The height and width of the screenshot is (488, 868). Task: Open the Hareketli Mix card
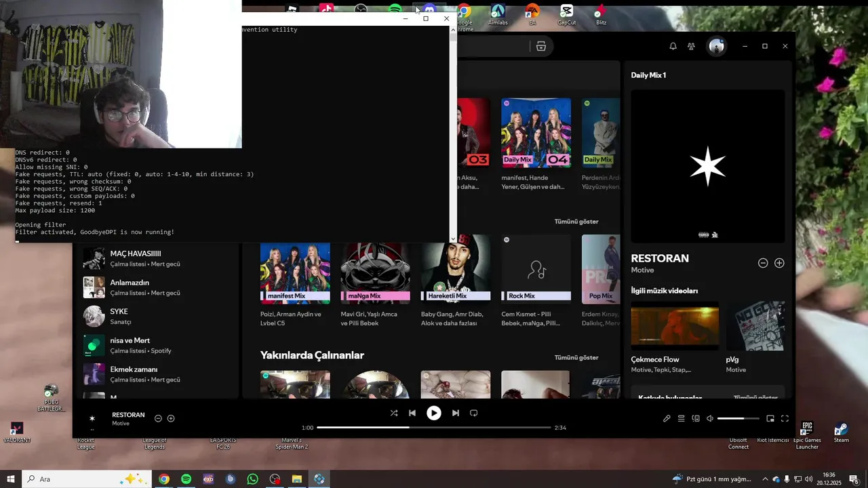[456, 281]
